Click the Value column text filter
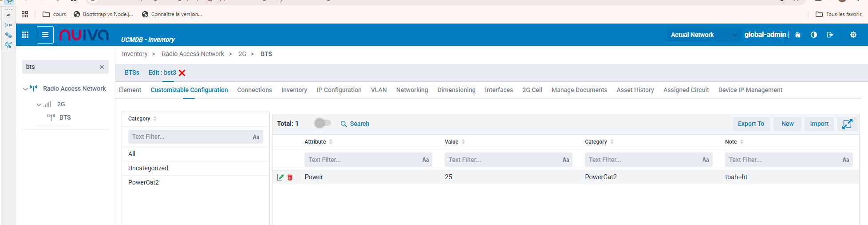The width and height of the screenshot is (868, 225). [x=502, y=160]
